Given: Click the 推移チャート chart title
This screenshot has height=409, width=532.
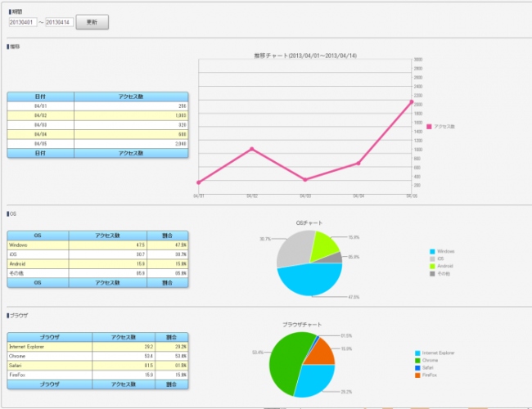Looking at the screenshot, I should click(305, 56).
